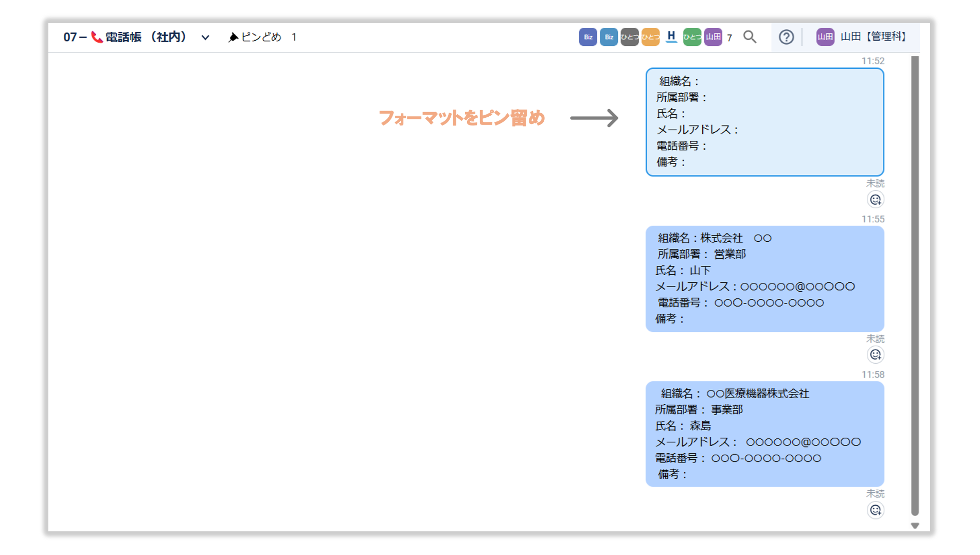The height and width of the screenshot is (555, 980).
Task: Click the purple 山田 avatar in member list
Action: [713, 37]
